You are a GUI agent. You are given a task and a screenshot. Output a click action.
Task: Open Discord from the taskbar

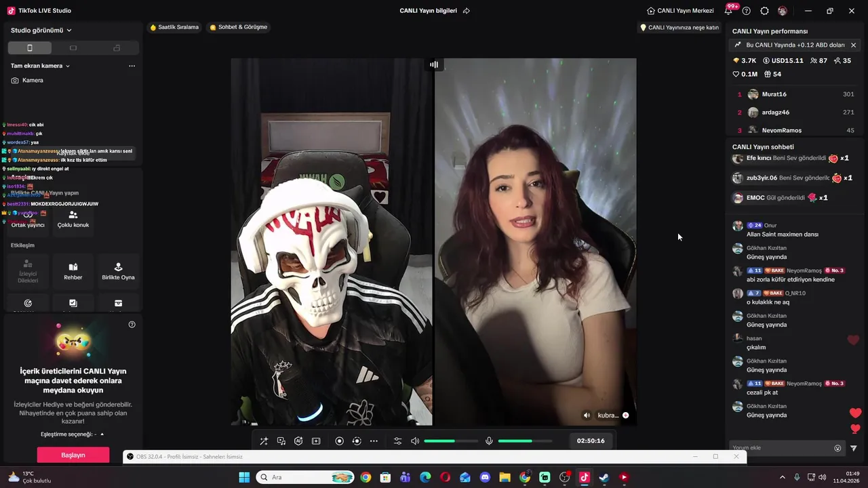(485, 477)
